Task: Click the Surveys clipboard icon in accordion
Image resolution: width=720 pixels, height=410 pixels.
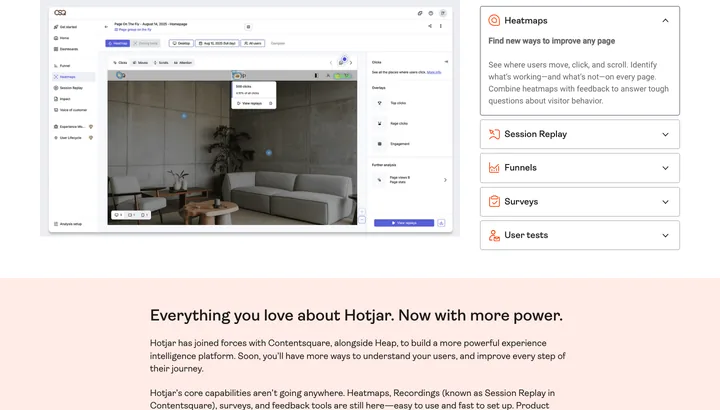Action: 494,201
